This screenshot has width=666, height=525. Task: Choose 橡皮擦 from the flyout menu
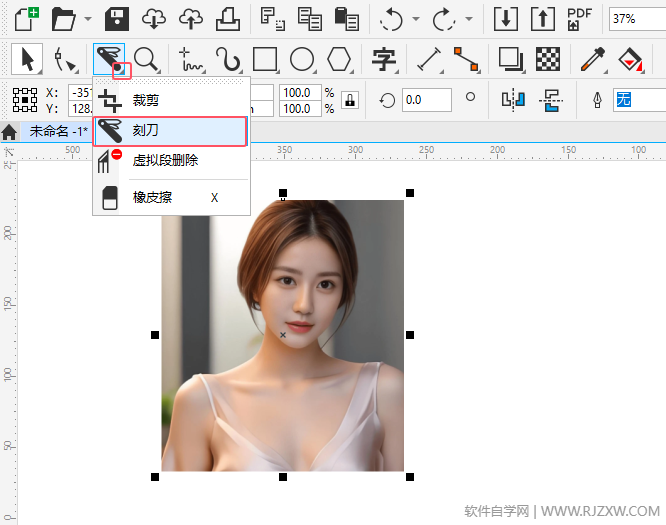(x=171, y=198)
